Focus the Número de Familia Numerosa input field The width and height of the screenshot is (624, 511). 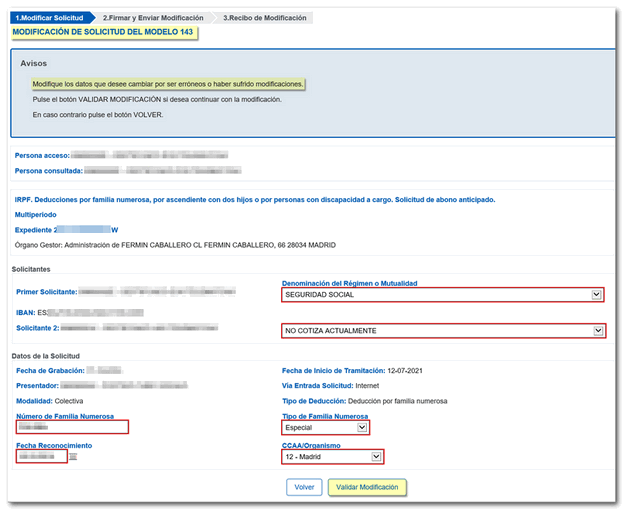click(x=72, y=428)
